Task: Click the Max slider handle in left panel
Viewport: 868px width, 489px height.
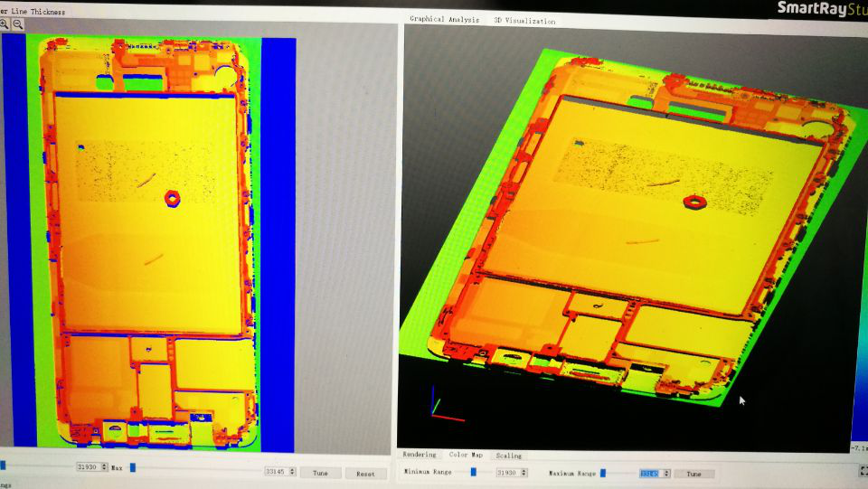Action: (x=133, y=467)
